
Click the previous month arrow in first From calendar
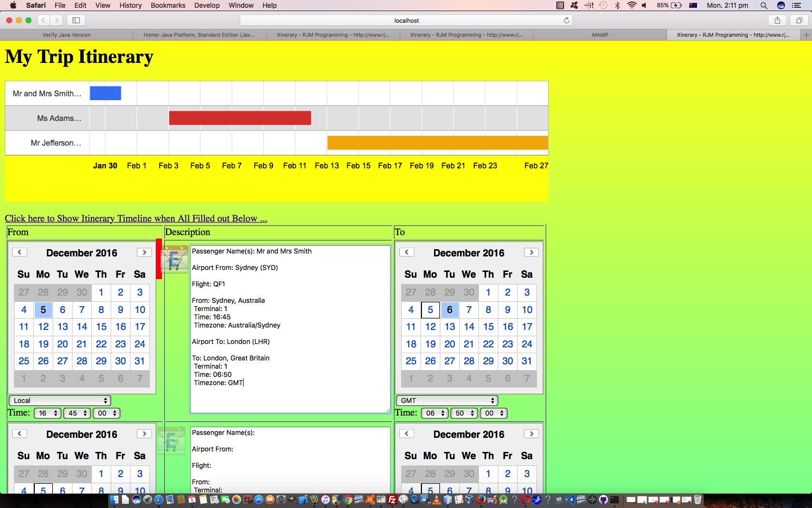19,252
